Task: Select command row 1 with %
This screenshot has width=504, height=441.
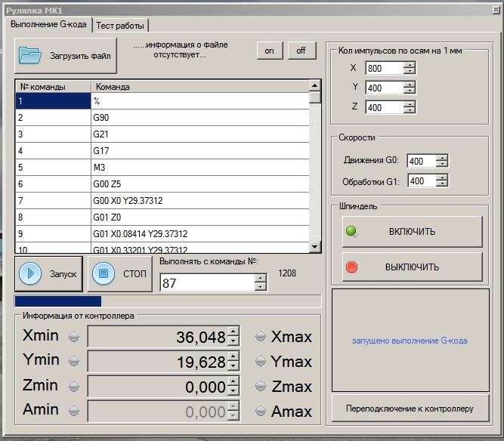Action: click(x=162, y=101)
